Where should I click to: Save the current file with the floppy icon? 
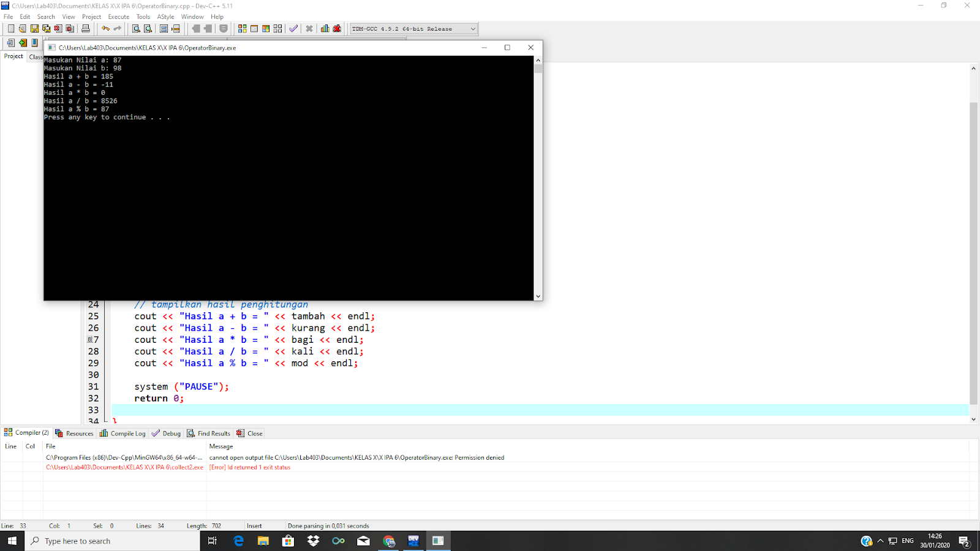click(34, 29)
